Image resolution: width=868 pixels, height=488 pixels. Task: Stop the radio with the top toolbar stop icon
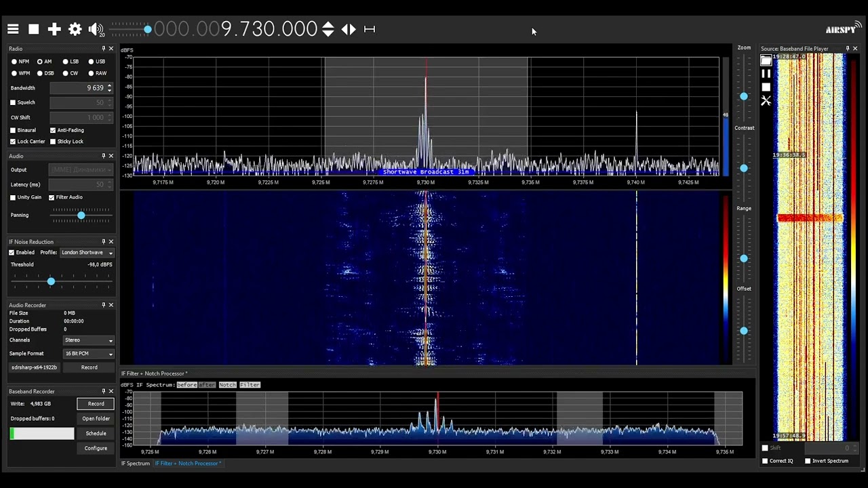[33, 29]
